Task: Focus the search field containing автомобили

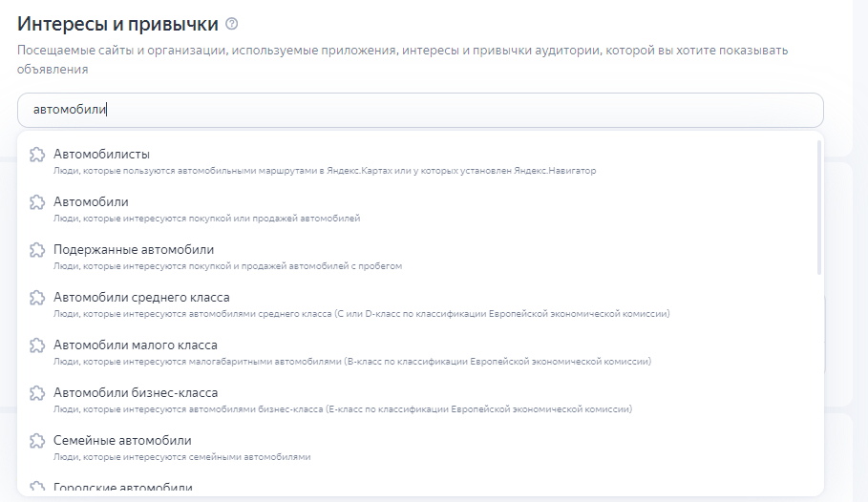Action: 420,110
